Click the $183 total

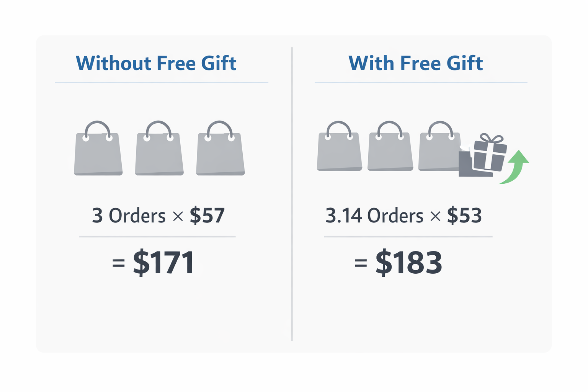click(409, 263)
